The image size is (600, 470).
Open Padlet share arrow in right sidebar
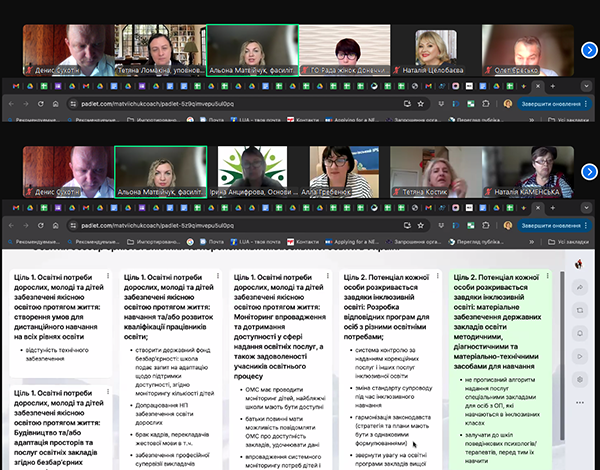580,287
